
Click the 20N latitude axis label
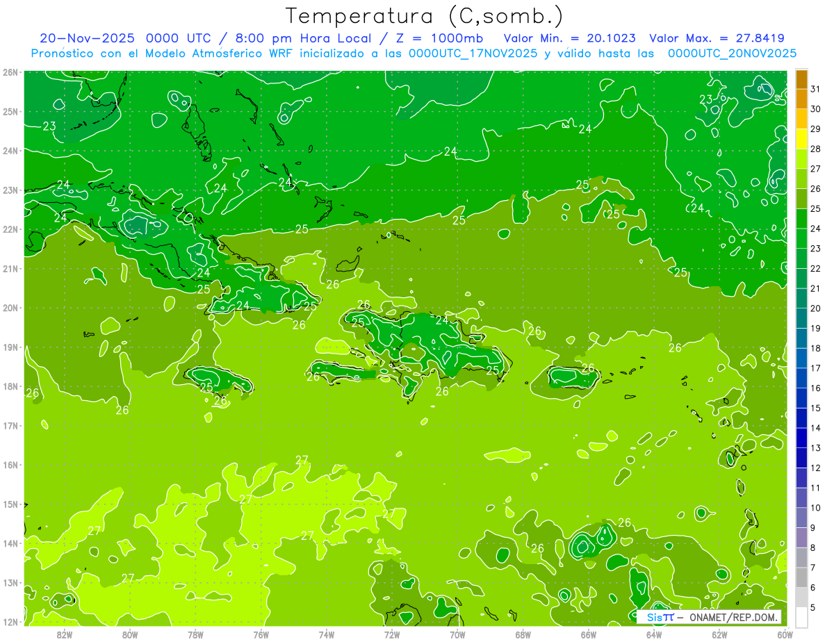10,308
